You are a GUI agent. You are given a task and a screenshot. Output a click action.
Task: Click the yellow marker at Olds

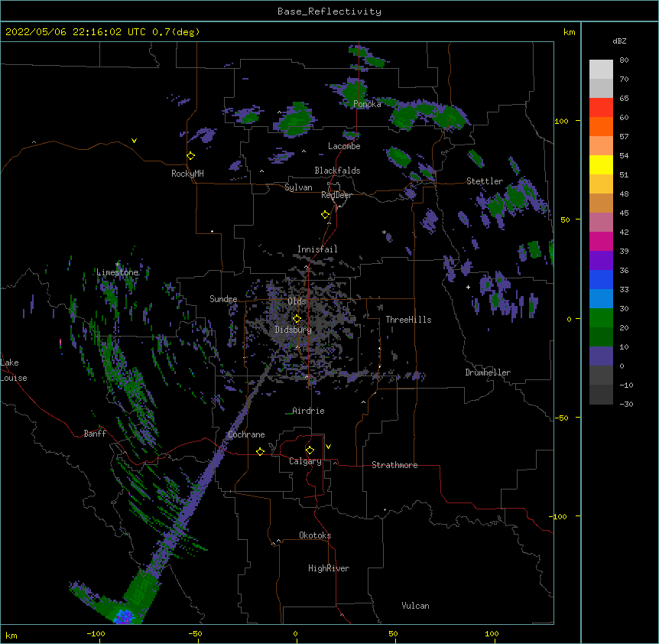tap(297, 319)
